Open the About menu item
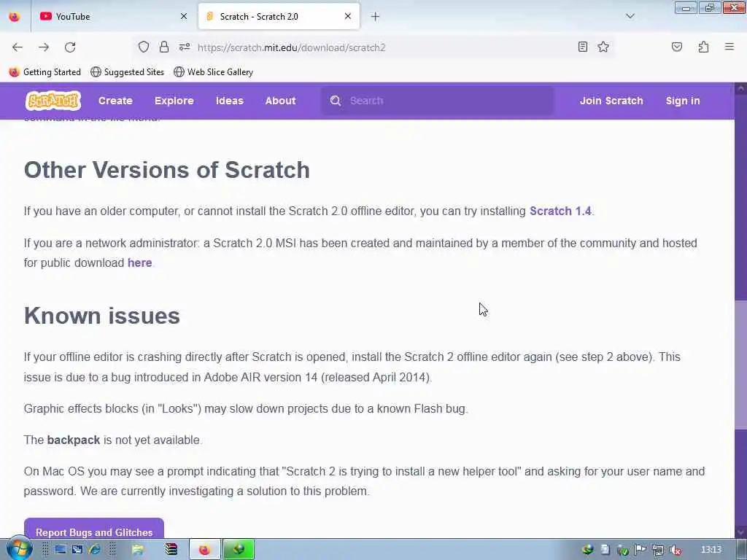This screenshot has height=560, width=747. tap(281, 101)
